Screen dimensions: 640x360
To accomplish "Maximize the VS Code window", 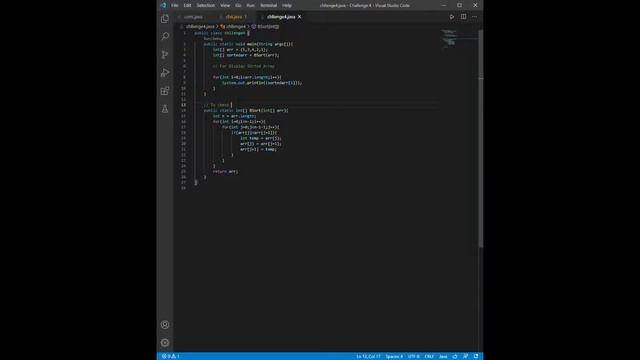I will tap(460, 5).
